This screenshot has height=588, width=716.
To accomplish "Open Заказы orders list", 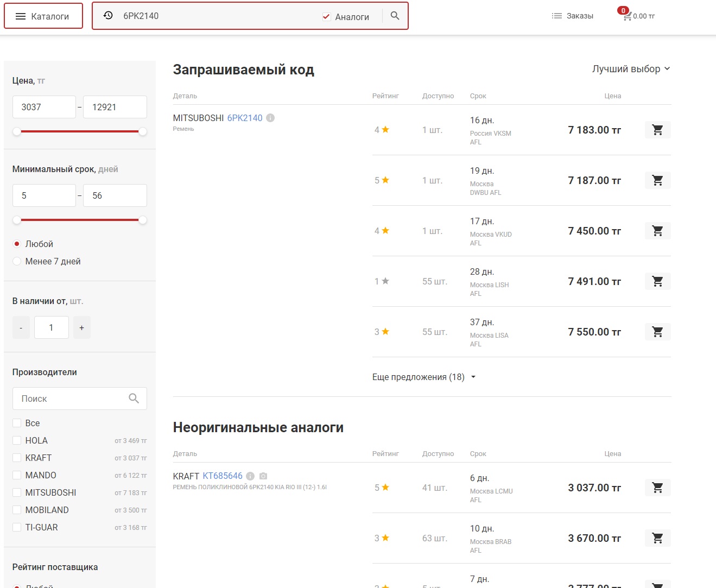I will [x=573, y=16].
